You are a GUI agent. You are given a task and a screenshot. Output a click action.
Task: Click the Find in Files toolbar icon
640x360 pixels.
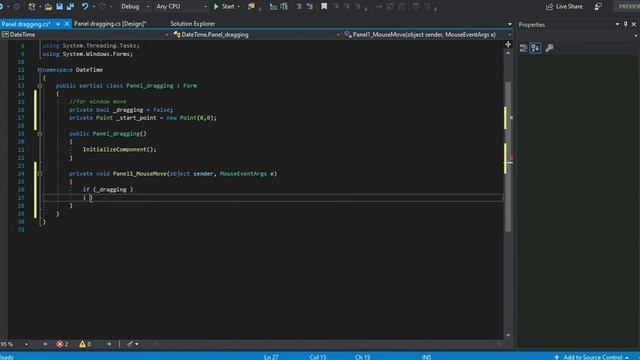coord(251,7)
